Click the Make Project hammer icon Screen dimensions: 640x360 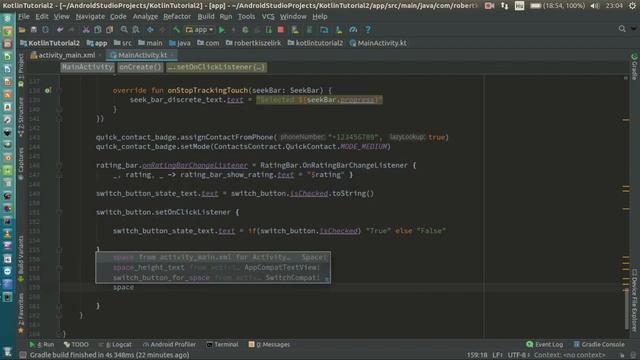(176, 30)
